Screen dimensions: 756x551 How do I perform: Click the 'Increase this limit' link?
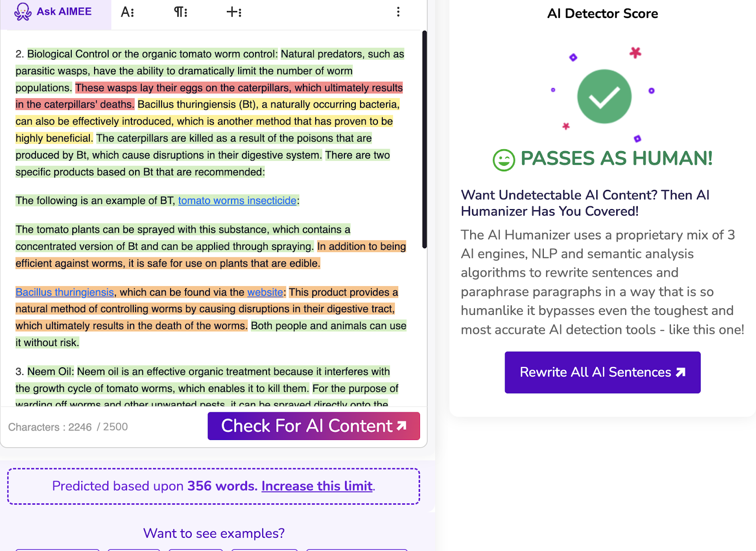[317, 486]
